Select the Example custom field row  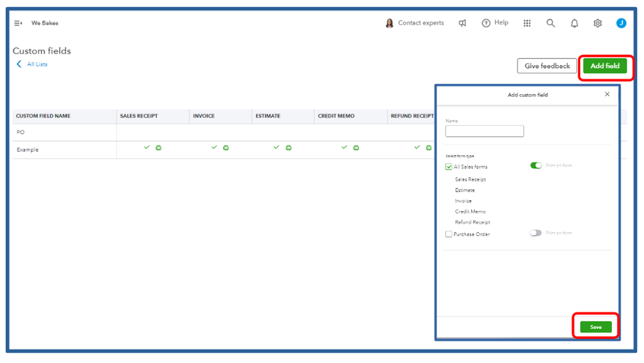[x=224, y=150]
